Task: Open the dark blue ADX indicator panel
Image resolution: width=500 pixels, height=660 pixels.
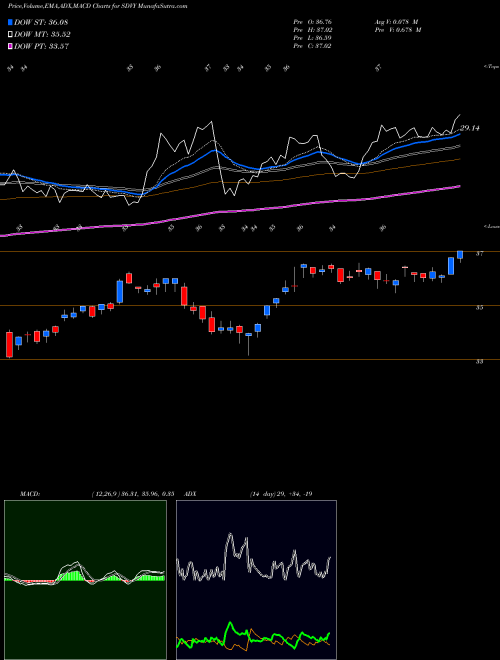Action: coord(256,580)
